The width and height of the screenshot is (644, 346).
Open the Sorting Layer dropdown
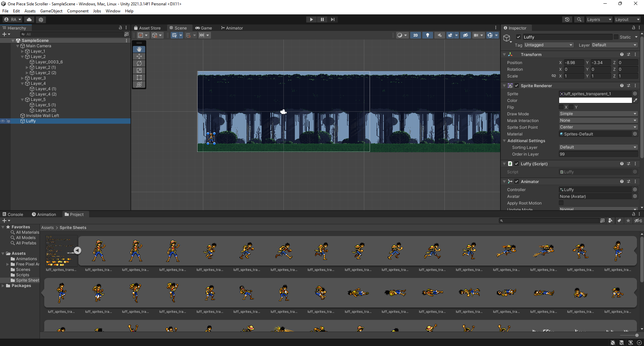pos(598,147)
